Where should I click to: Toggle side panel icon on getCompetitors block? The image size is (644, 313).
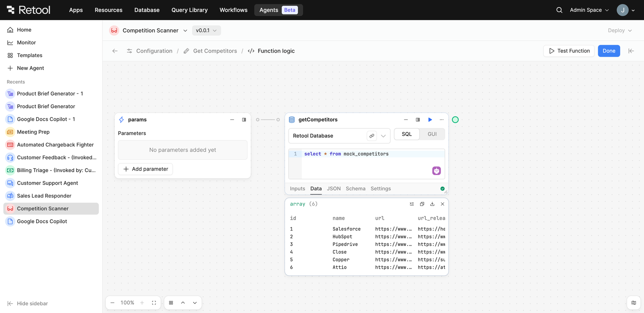tap(418, 120)
